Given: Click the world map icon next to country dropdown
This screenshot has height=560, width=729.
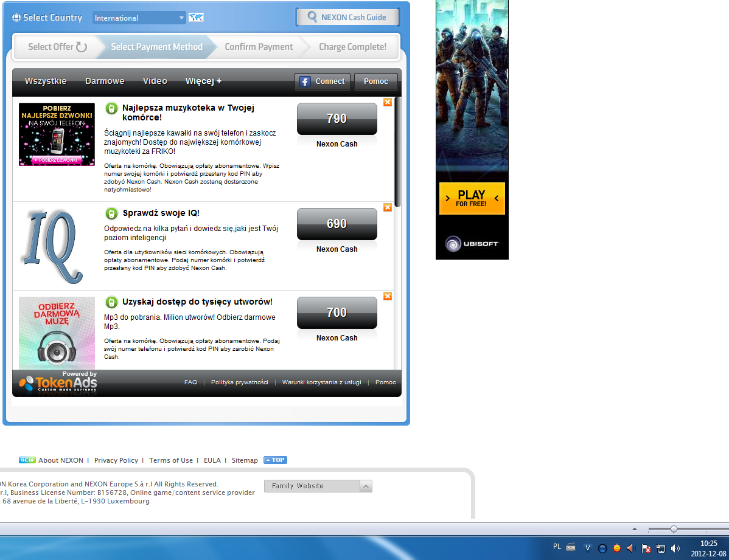Looking at the screenshot, I should (x=196, y=18).
